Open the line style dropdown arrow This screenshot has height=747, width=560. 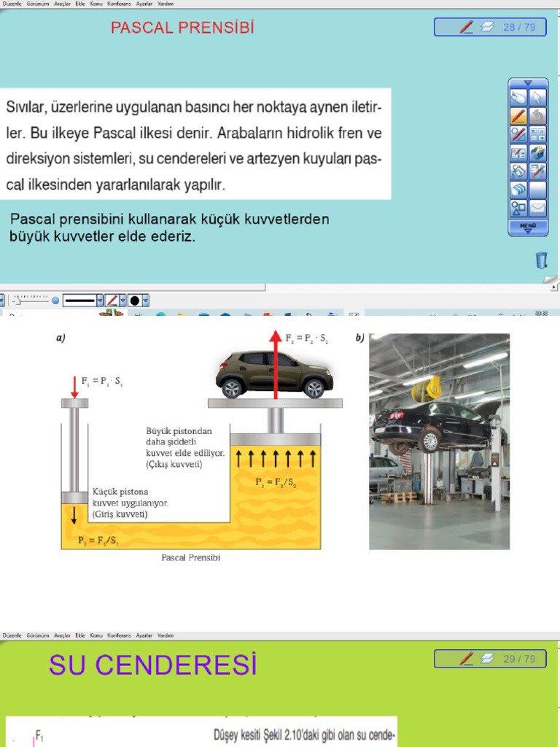click(99, 301)
